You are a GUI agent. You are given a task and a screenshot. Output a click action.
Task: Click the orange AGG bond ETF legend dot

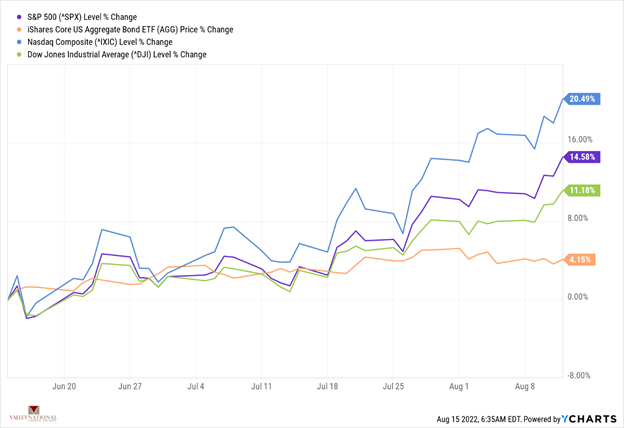point(9,30)
